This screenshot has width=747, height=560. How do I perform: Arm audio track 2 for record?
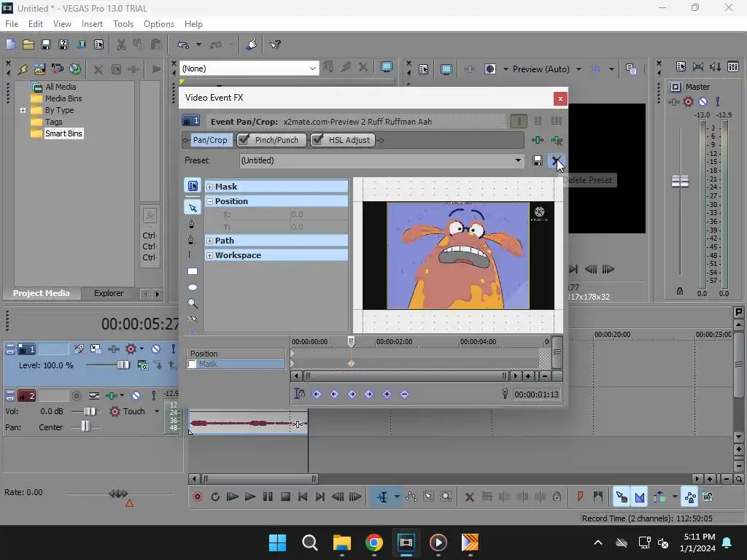76,396
